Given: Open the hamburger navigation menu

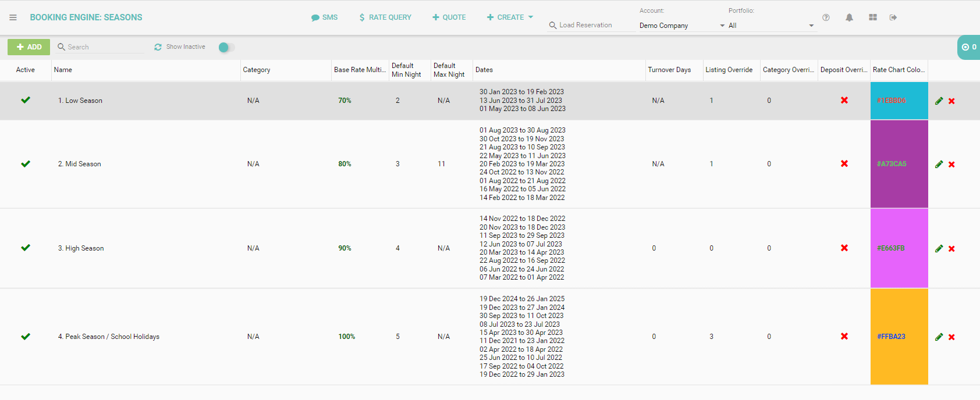Looking at the screenshot, I should coord(13,17).
